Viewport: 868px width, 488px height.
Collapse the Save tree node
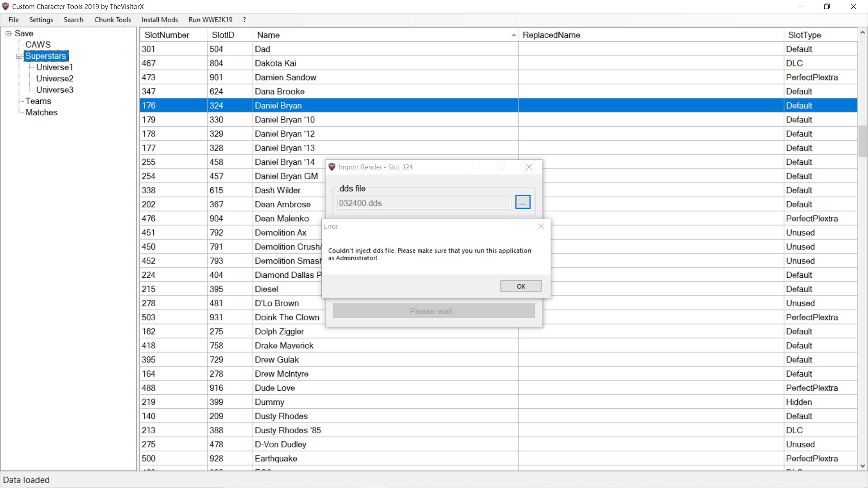(x=8, y=33)
